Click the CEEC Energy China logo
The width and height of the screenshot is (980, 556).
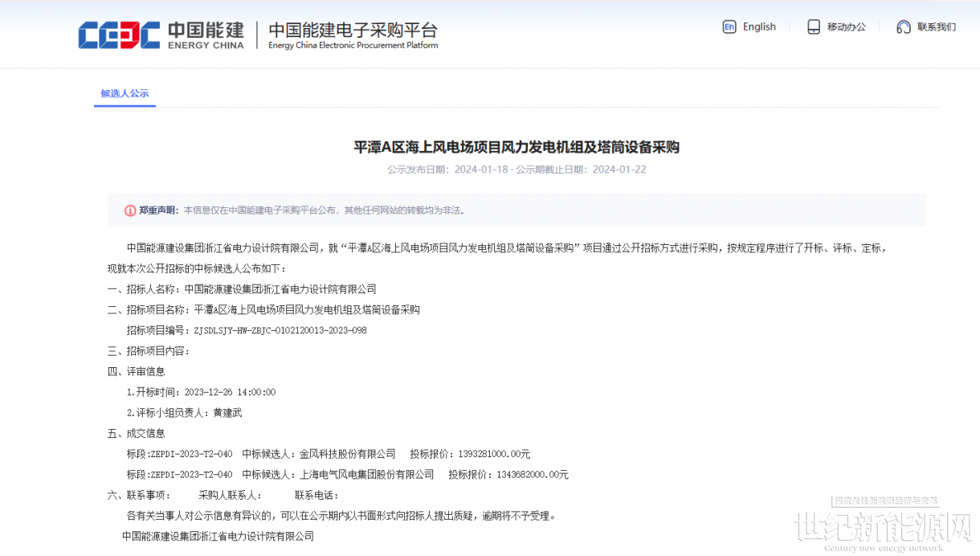pyautogui.click(x=161, y=35)
